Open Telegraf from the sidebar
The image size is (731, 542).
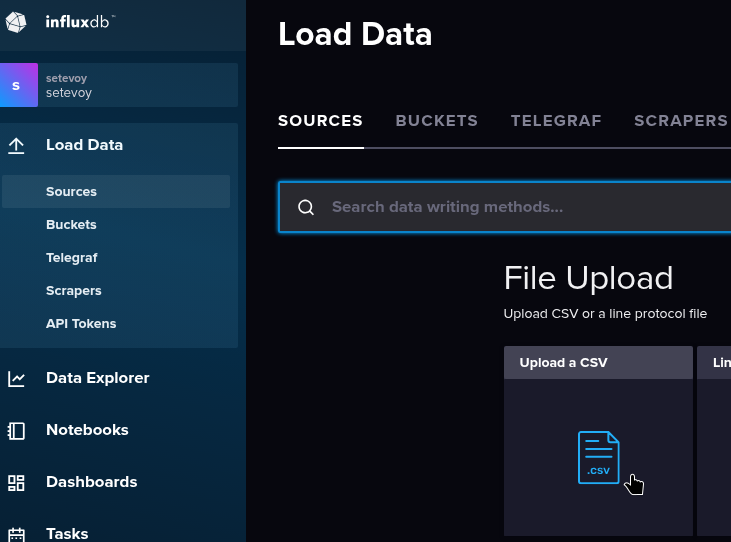tap(72, 258)
